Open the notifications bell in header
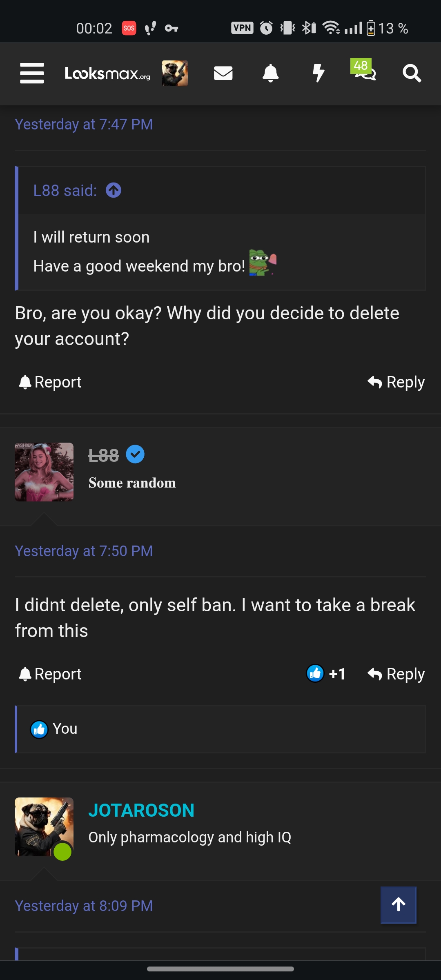This screenshot has height=980, width=441. 270,73
